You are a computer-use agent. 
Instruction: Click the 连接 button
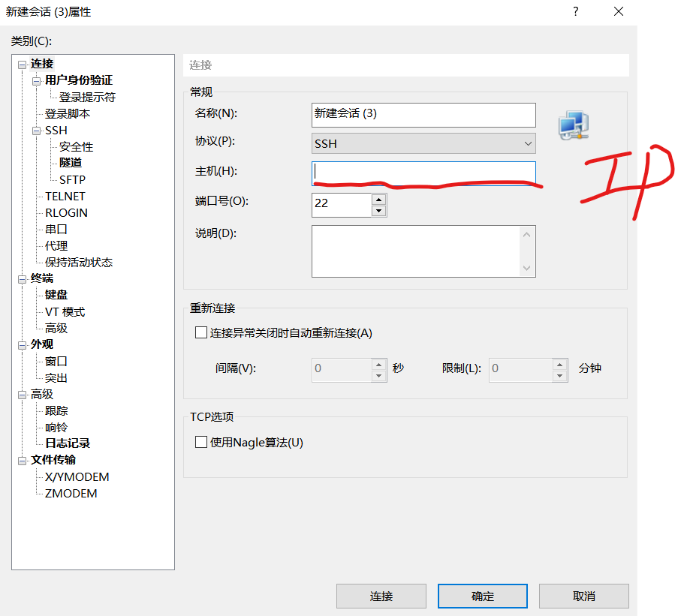coord(381,596)
